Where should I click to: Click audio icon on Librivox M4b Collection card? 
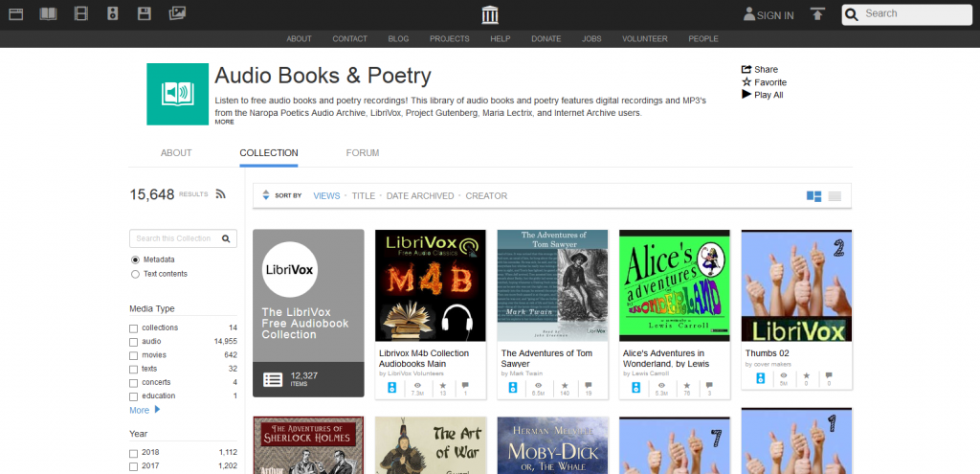point(391,387)
